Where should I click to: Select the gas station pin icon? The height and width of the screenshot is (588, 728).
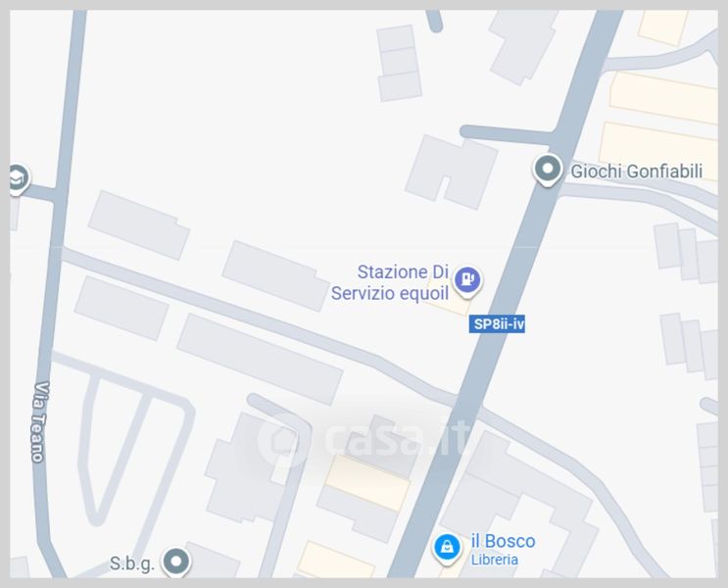pyautogui.click(x=467, y=280)
